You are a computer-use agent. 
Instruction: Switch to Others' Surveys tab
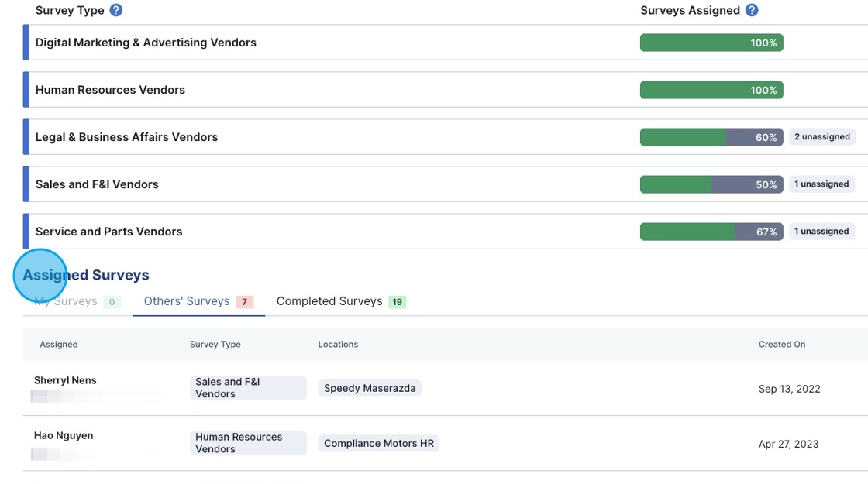click(198, 301)
